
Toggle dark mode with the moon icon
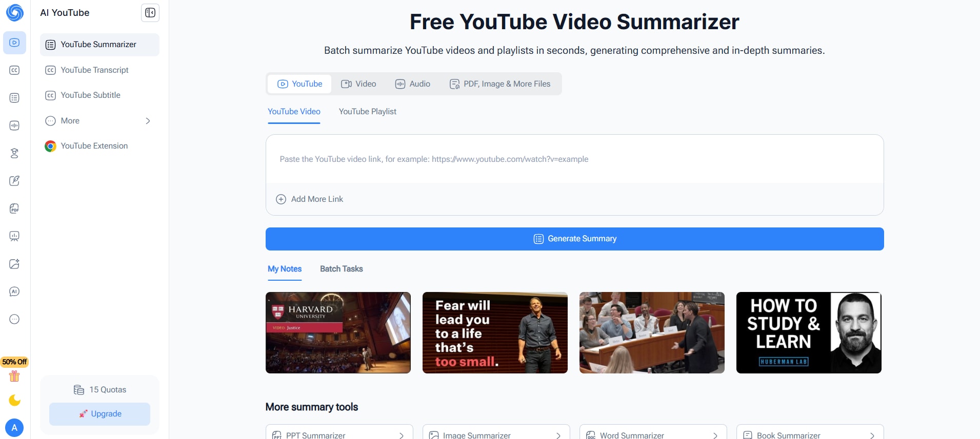[x=14, y=400]
